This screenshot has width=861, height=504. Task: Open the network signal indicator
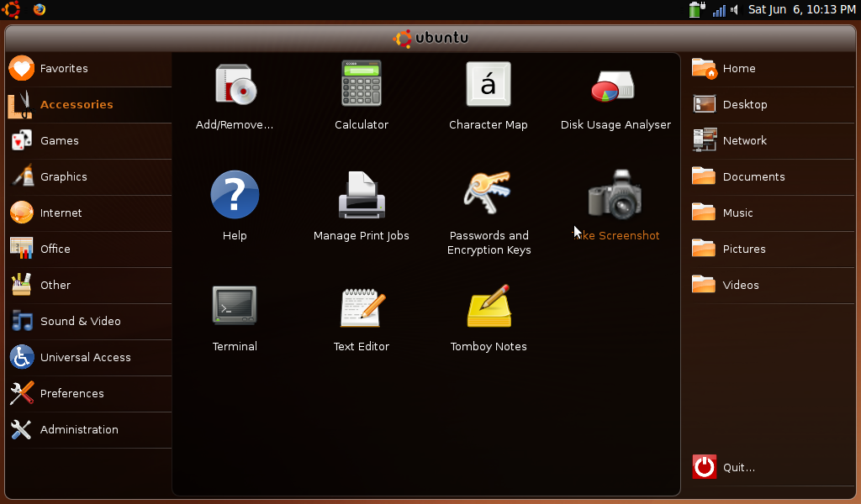(719, 10)
